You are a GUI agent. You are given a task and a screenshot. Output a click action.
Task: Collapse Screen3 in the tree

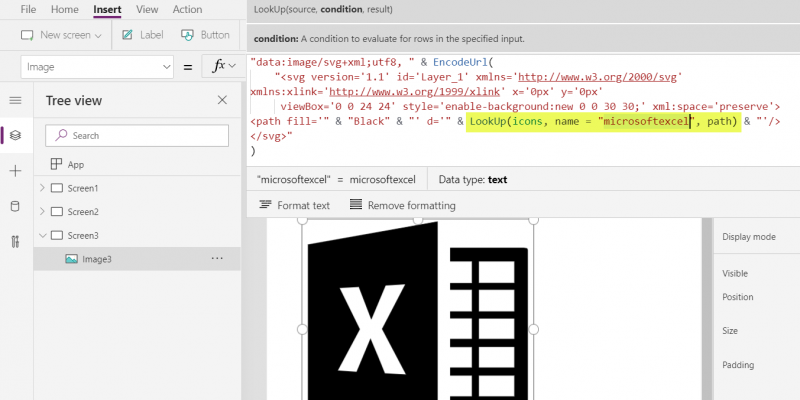[x=42, y=235]
